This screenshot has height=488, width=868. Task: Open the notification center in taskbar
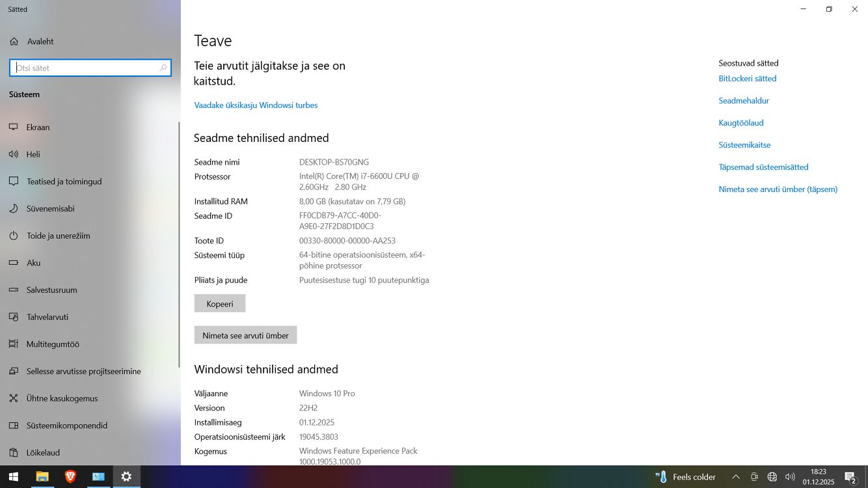click(850, 477)
